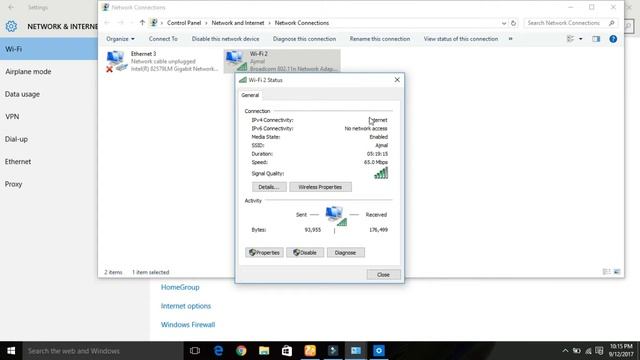This screenshot has height=360, width=640.
Task: Toggle the preview pane icon
Action: pyautogui.click(x=596, y=39)
